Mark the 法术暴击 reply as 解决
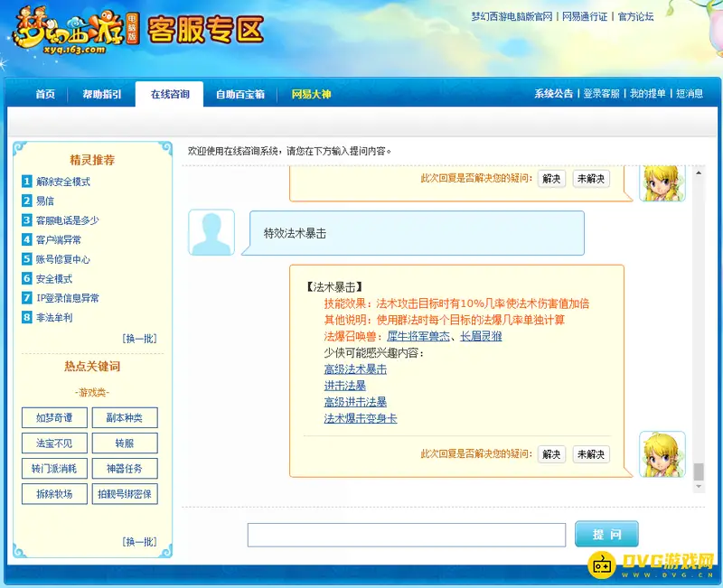723x588 pixels. click(x=551, y=454)
